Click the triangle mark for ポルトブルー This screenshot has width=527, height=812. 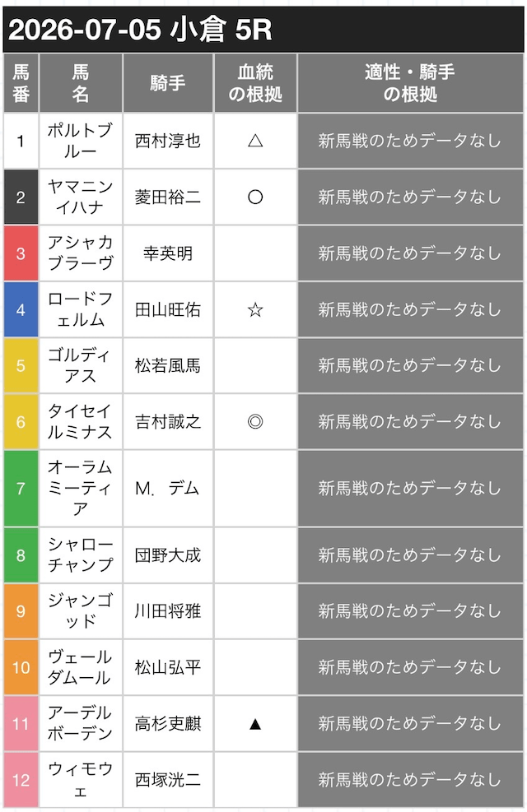pyautogui.click(x=255, y=141)
